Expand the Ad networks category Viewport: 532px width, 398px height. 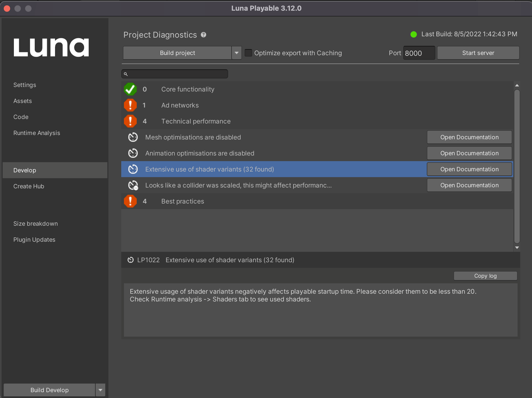pos(317,105)
